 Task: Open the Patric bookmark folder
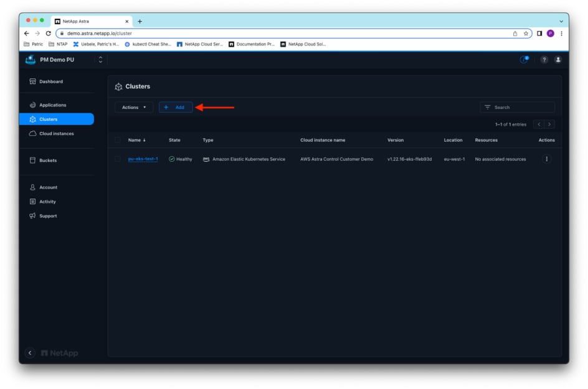[x=34, y=44]
